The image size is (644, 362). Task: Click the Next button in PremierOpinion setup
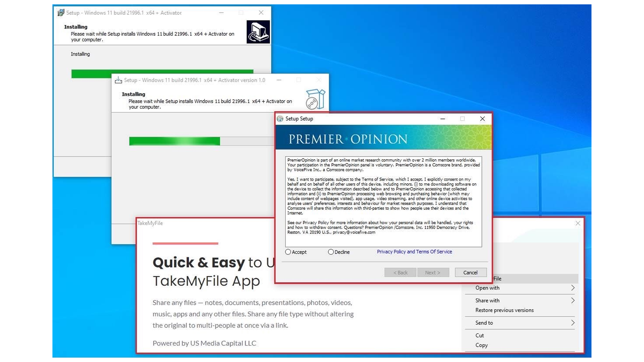[433, 272]
